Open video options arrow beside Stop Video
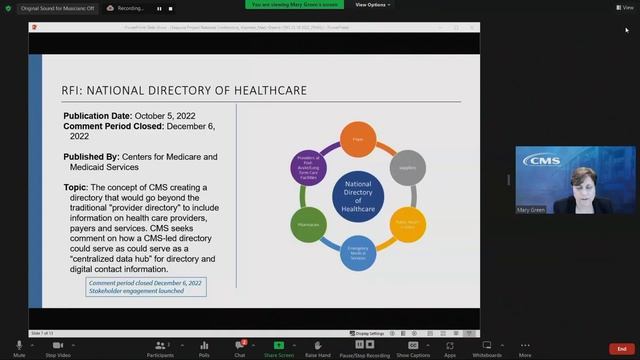The width and height of the screenshot is (640, 360). pyautogui.click(x=73, y=345)
